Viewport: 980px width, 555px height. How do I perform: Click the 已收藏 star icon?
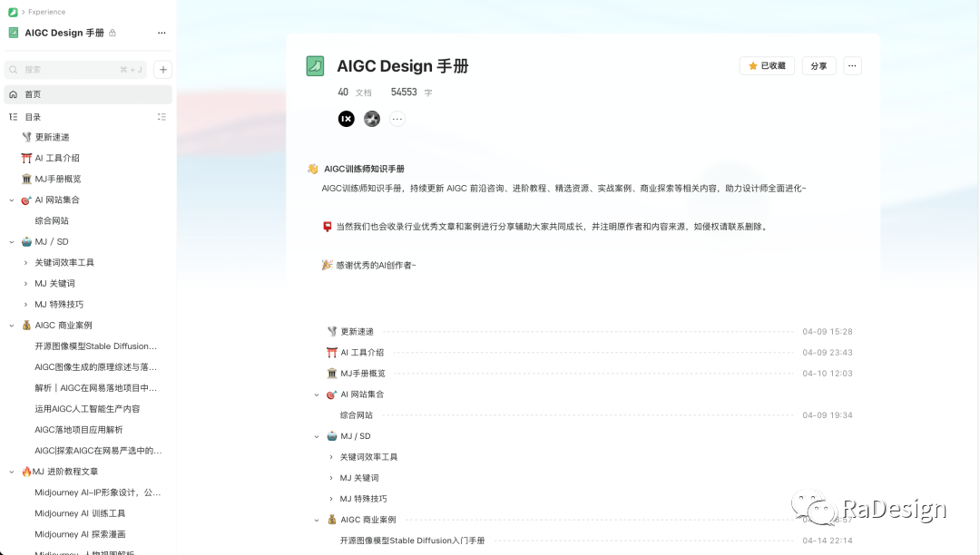(753, 65)
